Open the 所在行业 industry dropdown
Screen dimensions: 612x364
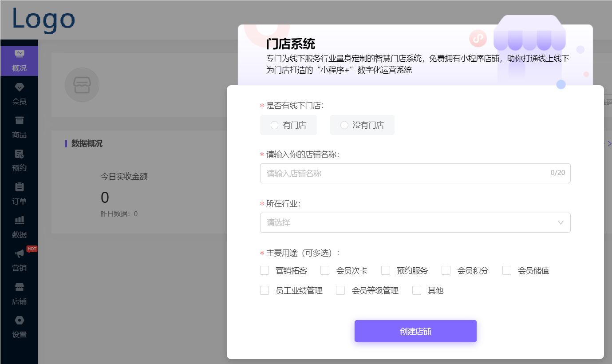pyautogui.click(x=415, y=222)
